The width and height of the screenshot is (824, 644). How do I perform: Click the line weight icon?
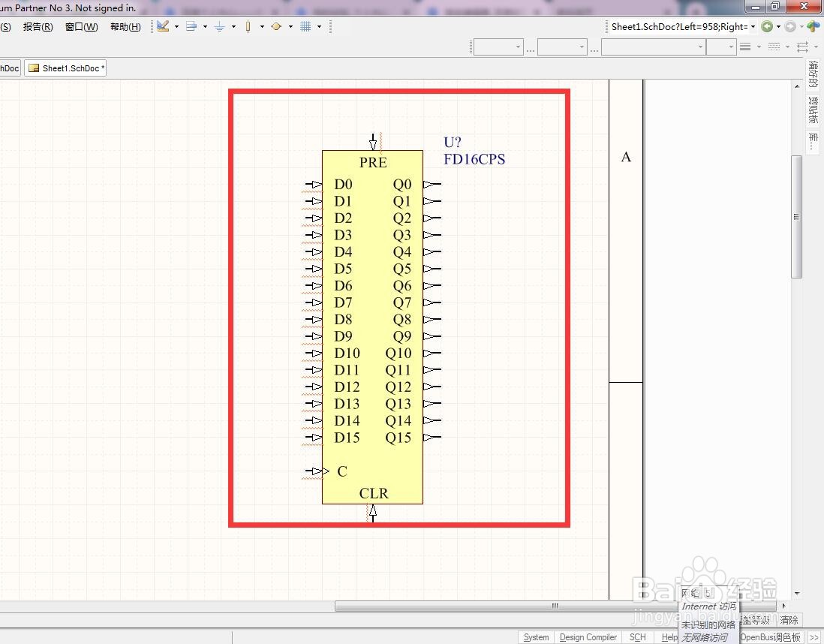tap(745, 47)
